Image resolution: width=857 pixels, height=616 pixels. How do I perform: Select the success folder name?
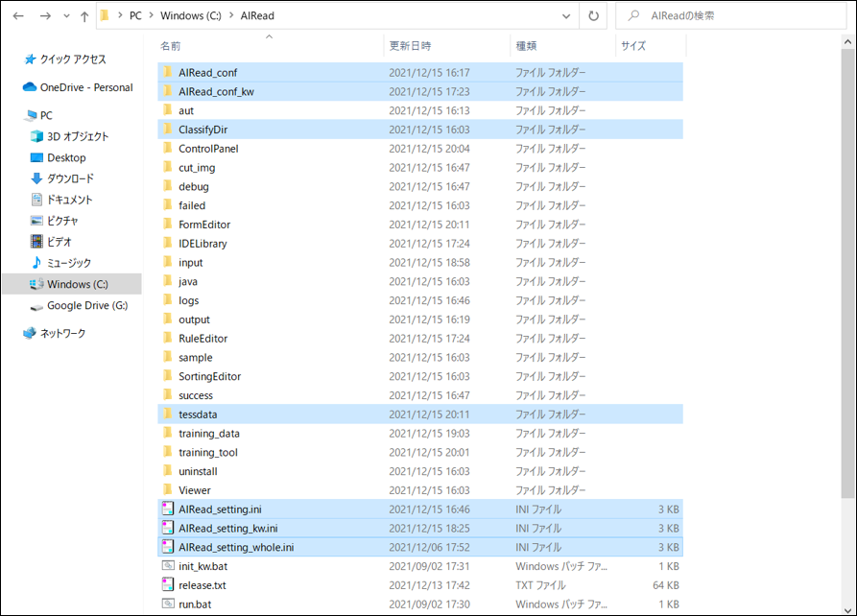click(196, 395)
